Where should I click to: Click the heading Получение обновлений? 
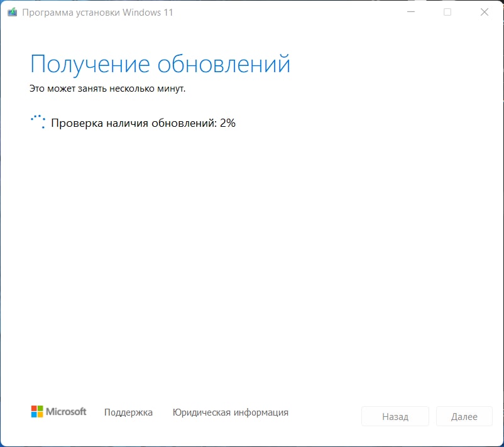160,64
